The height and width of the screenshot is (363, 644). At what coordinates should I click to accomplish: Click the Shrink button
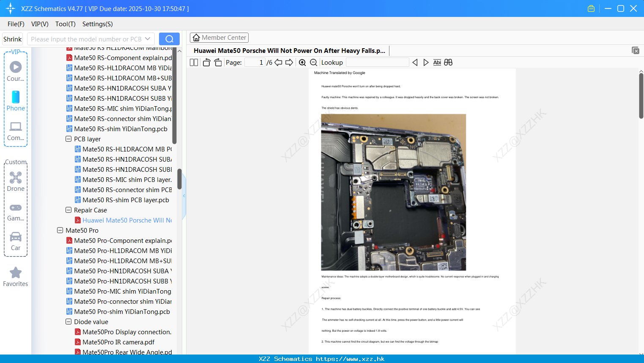(12, 39)
